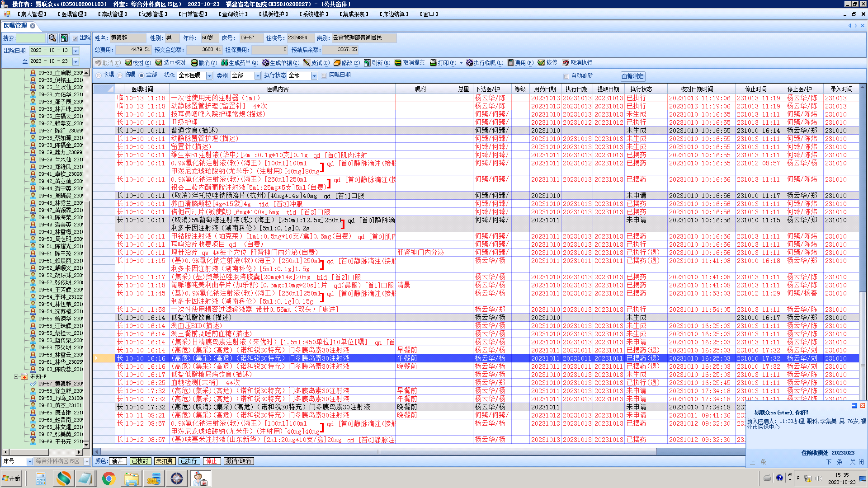Click 费用 calculator toolbar icon
The image size is (868, 488).
pyautogui.click(x=511, y=63)
